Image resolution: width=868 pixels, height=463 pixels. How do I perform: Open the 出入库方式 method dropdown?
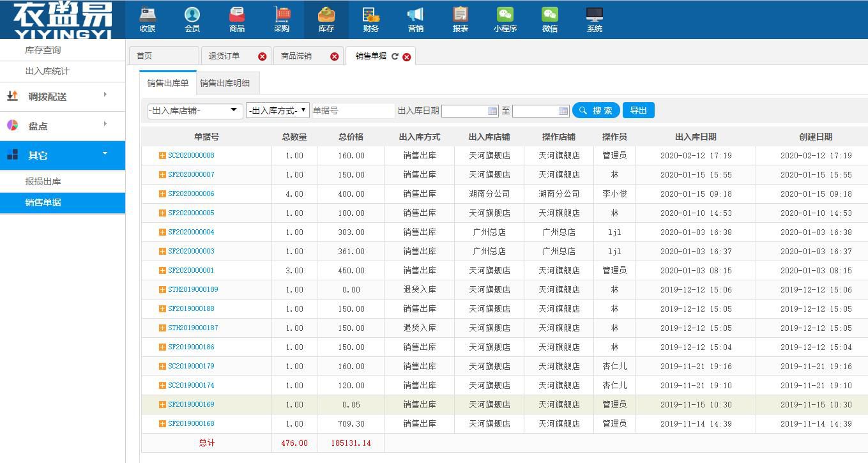coord(277,110)
